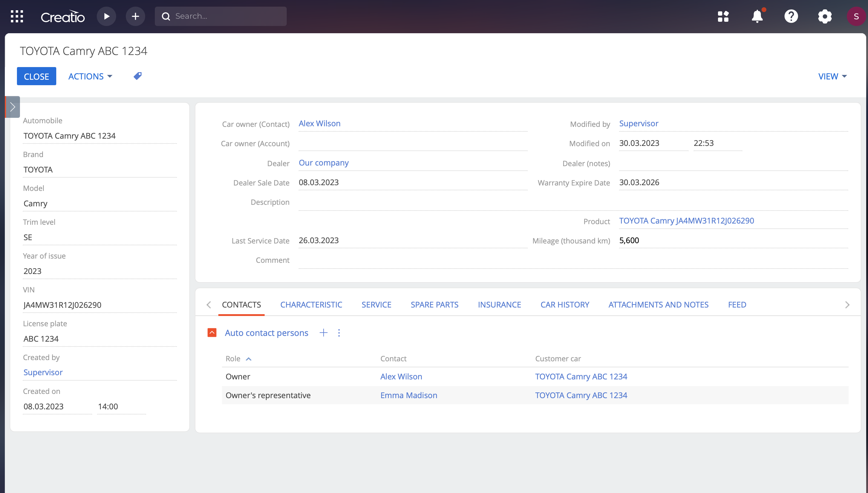Open the View dropdown menu
Image resolution: width=868 pixels, height=493 pixels.
832,76
